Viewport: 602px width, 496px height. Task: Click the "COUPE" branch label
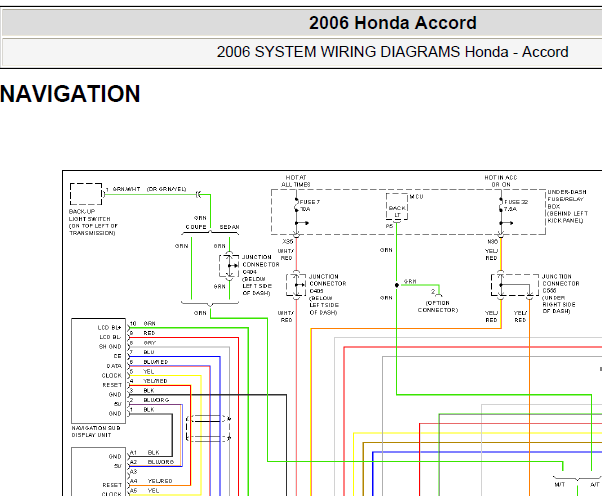(x=196, y=227)
